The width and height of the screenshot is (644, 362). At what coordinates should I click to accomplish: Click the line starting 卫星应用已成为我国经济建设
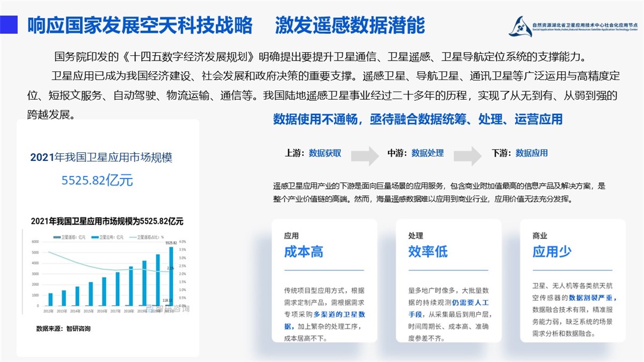coord(335,76)
